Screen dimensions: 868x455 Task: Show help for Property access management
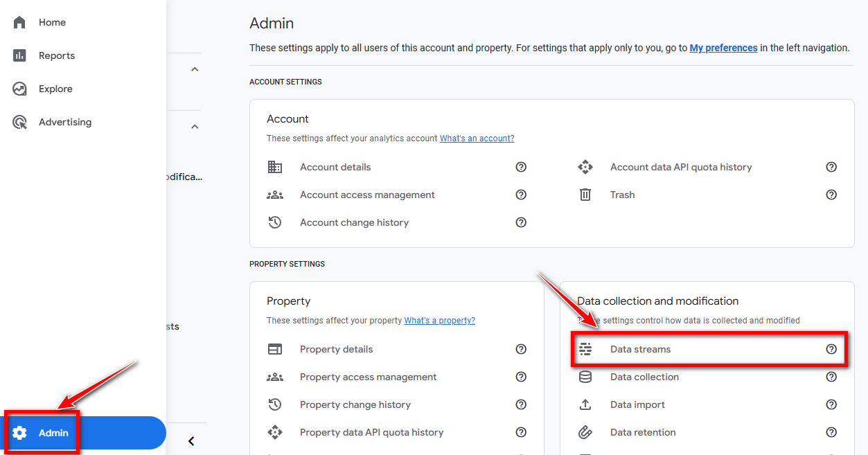click(x=521, y=377)
